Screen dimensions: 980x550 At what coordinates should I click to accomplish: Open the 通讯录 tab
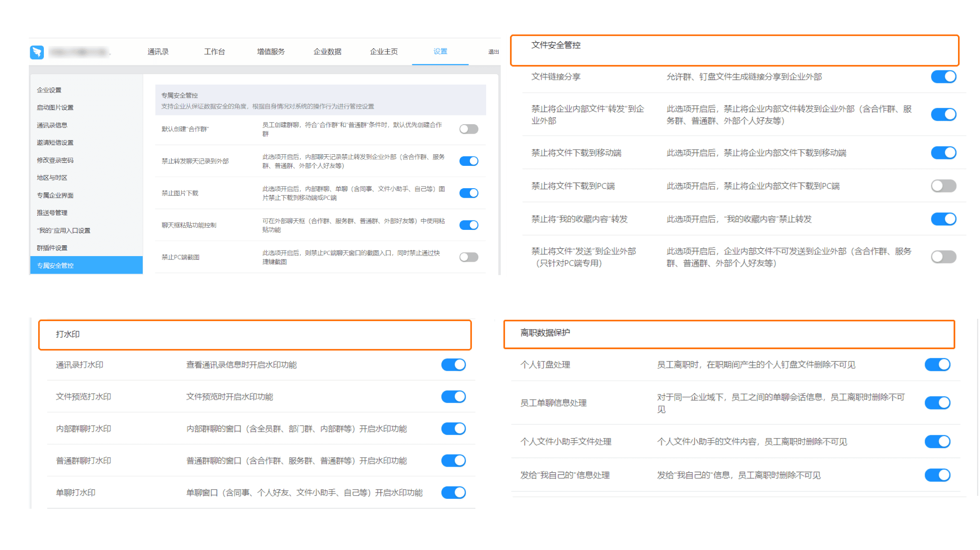click(158, 52)
